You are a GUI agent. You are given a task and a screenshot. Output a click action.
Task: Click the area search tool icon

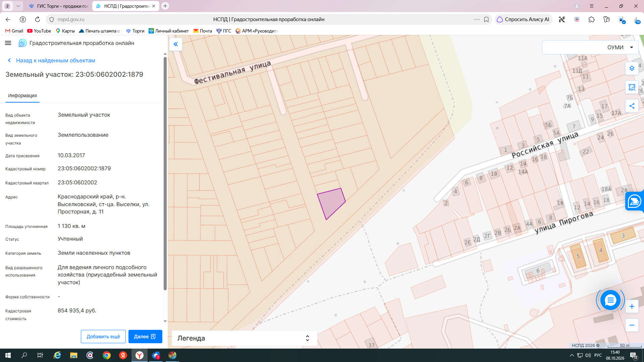pyautogui.click(x=632, y=87)
